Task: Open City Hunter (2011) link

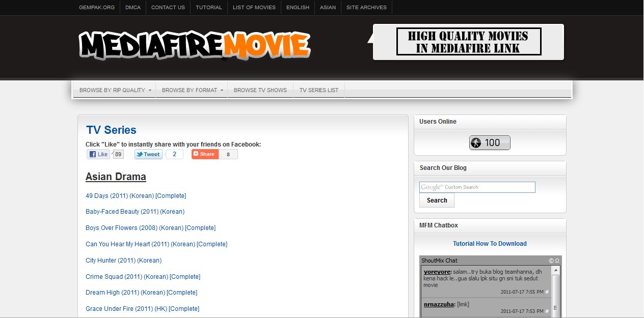Action: tap(123, 261)
